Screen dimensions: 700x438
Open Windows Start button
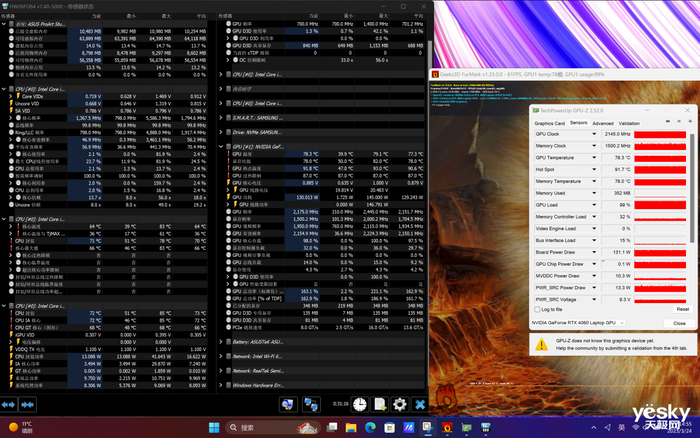(x=214, y=428)
